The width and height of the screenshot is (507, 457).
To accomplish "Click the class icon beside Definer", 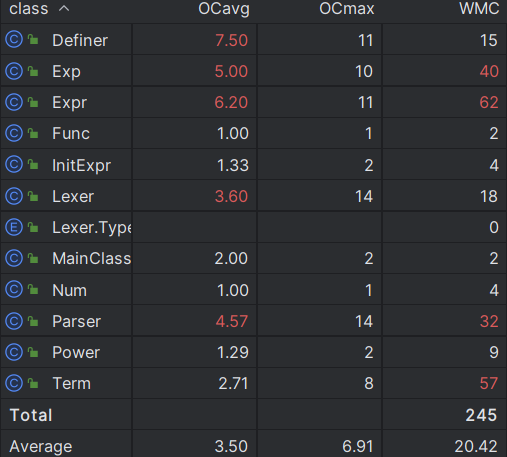I will pyautogui.click(x=14, y=39).
